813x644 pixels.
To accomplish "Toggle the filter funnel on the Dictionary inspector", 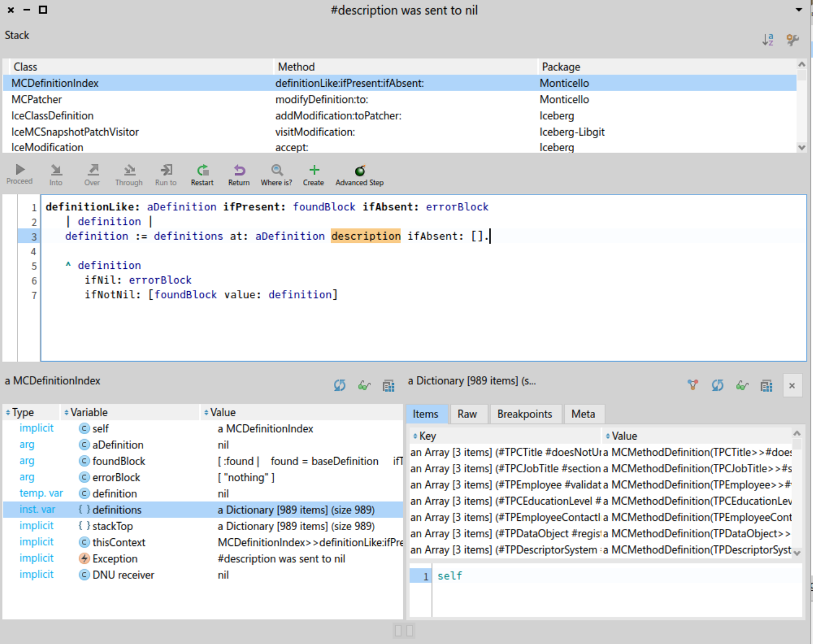I will click(693, 385).
